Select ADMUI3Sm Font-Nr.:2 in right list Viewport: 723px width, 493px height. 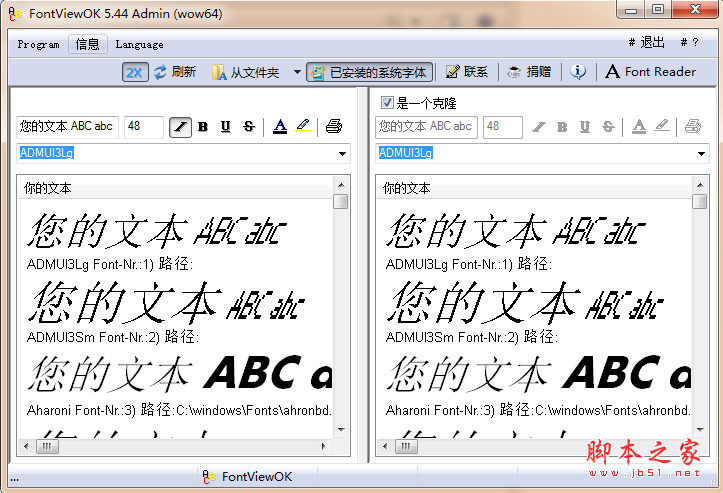pyautogui.click(x=471, y=337)
